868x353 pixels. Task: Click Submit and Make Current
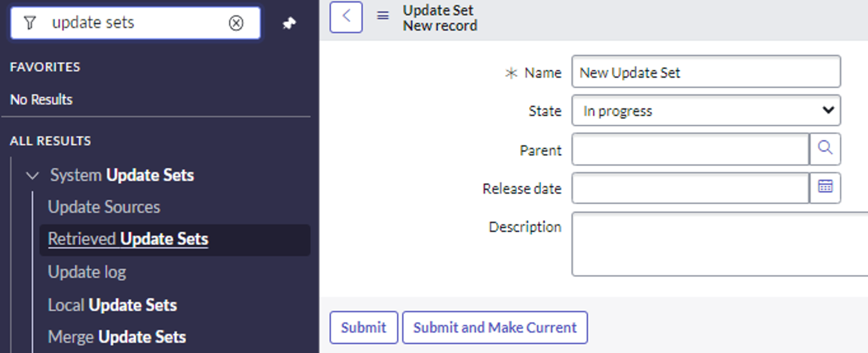tap(495, 327)
